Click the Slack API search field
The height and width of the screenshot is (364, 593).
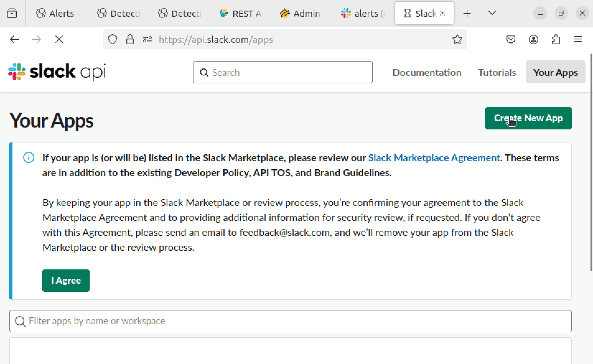tap(282, 72)
